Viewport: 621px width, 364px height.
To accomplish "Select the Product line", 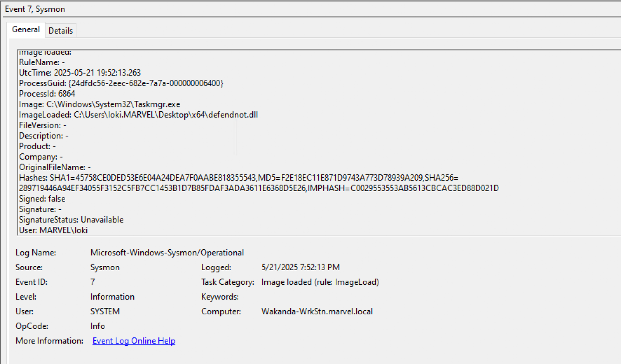I will click(x=37, y=146).
